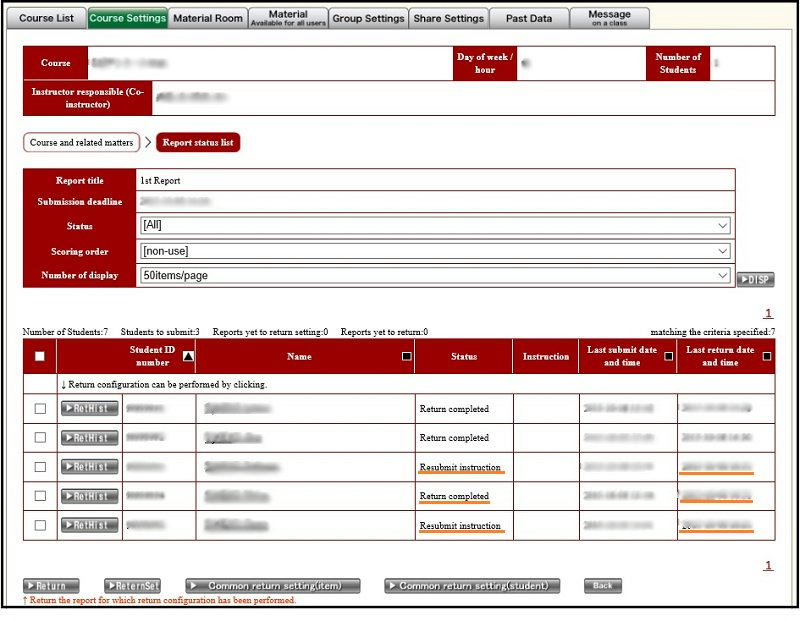Click sort icon for Last return date
The image size is (800, 621).
pyautogui.click(x=766, y=356)
